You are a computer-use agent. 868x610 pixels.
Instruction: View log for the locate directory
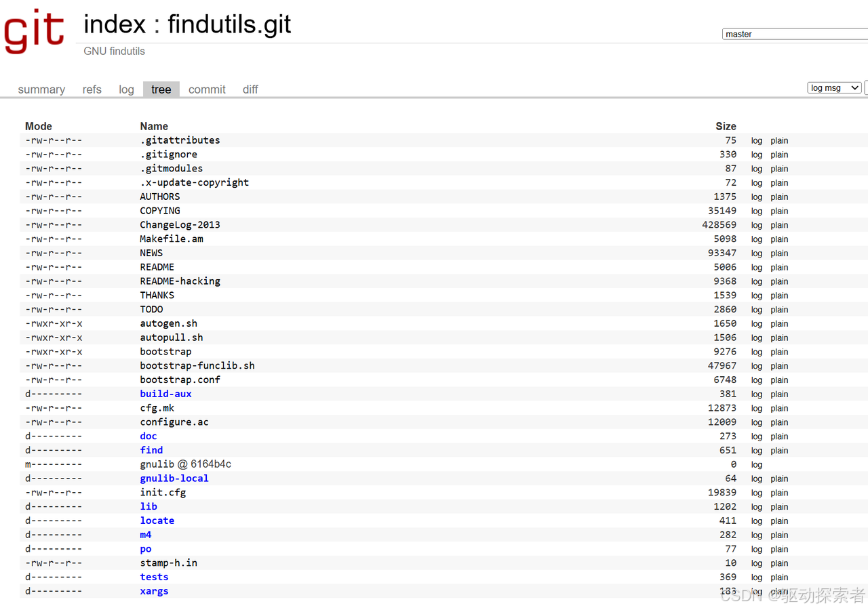pos(757,521)
